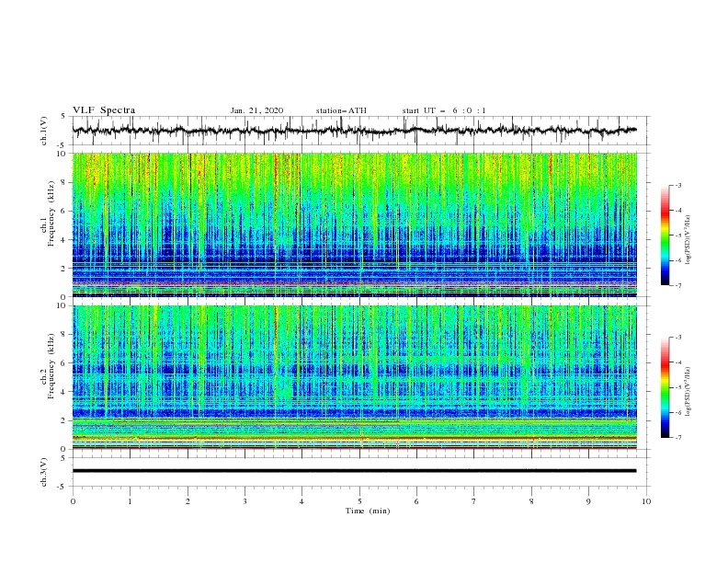Click the "start UT = 6 :0 :1" text
The image size is (728, 563).
point(444,110)
